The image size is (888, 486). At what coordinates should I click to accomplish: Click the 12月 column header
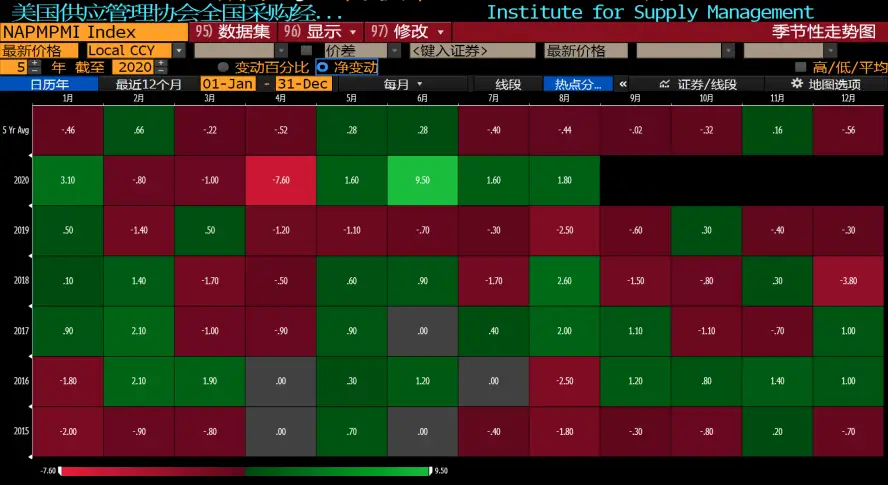(x=848, y=99)
